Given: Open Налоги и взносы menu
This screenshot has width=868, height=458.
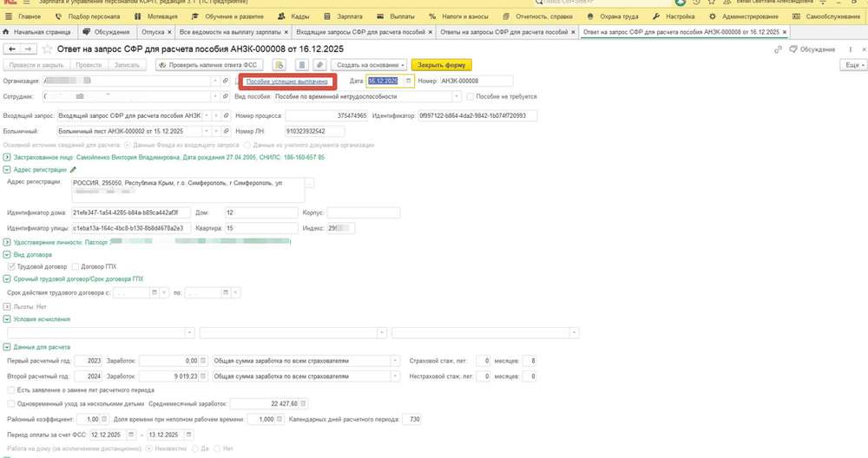Looking at the screenshot, I should [459, 16].
